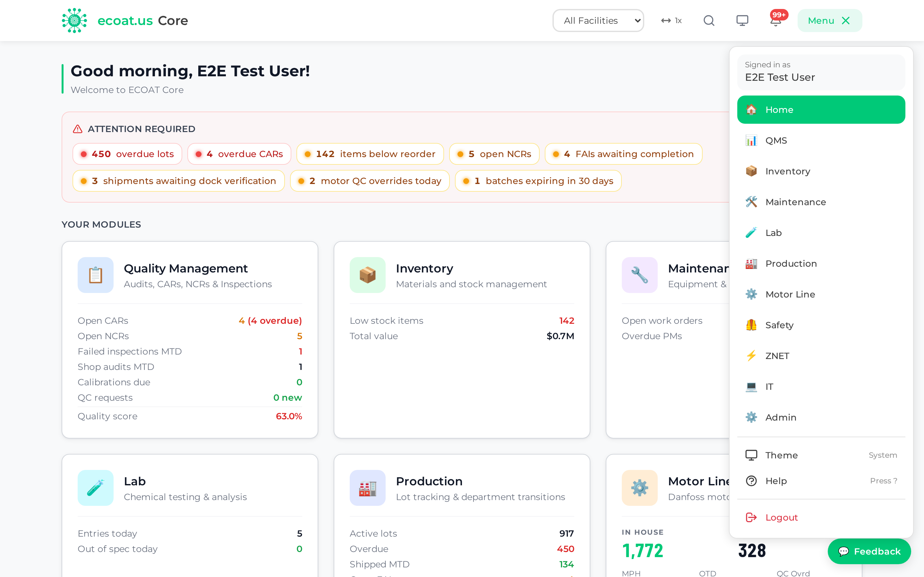Viewport: 924px width, 577px height.
Task: Open Help in the menu panel
Action: click(x=821, y=481)
